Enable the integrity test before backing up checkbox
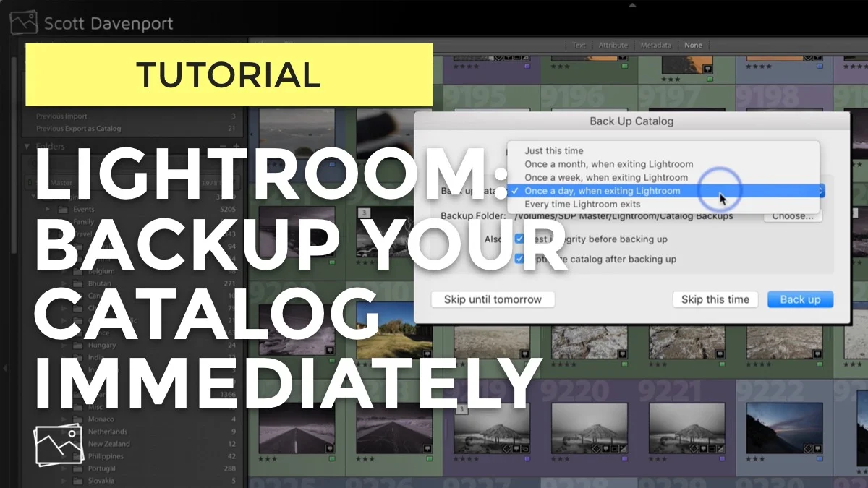Image resolution: width=868 pixels, height=488 pixels. click(519, 239)
